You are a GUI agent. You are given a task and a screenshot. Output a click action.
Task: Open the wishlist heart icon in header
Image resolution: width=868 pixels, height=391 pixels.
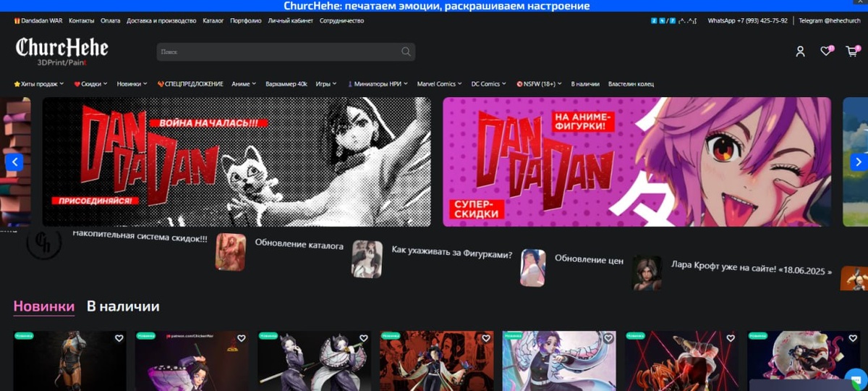pos(826,51)
